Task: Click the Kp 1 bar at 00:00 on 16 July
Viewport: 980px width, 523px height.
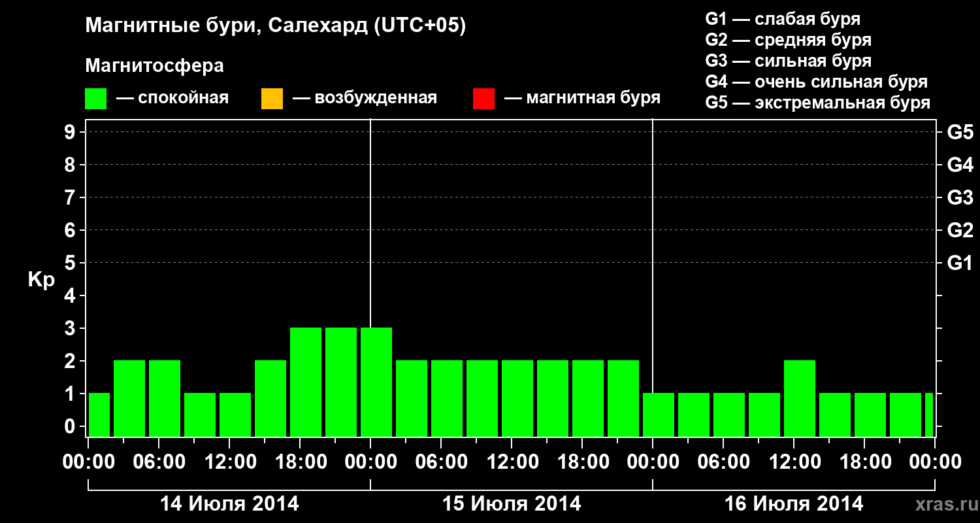Action: pos(659,414)
